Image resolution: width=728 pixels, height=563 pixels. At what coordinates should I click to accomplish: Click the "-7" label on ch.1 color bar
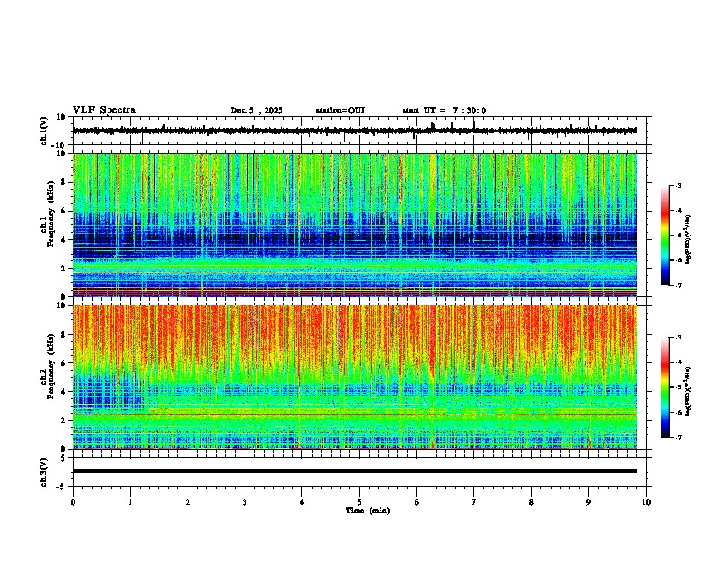coord(678,285)
